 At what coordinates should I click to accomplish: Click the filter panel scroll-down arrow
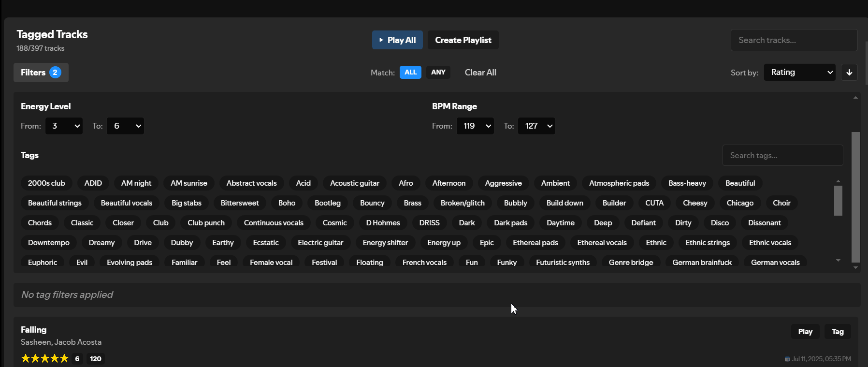tap(855, 267)
